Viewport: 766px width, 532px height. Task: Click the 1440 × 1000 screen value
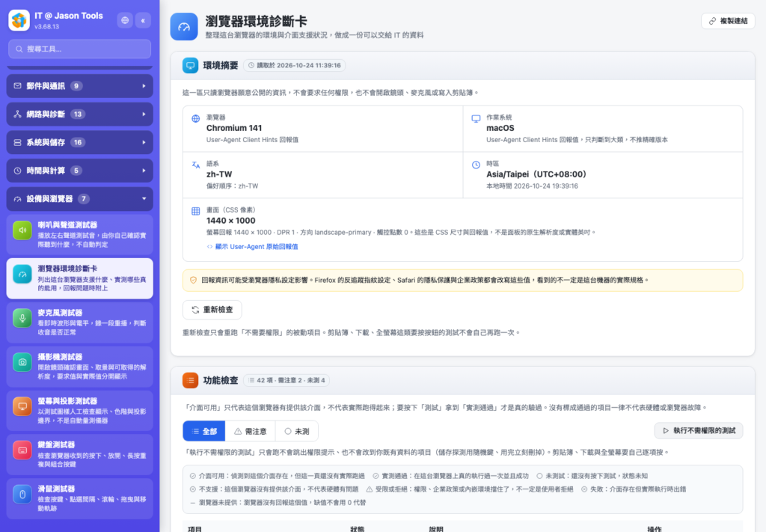click(x=230, y=221)
